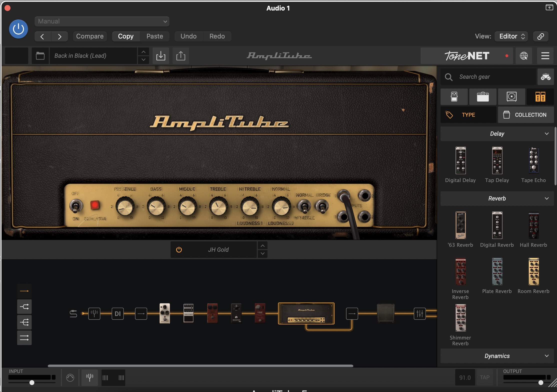Step to the next preset with down arrow
The width and height of the screenshot is (557, 392).
tap(143, 60)
